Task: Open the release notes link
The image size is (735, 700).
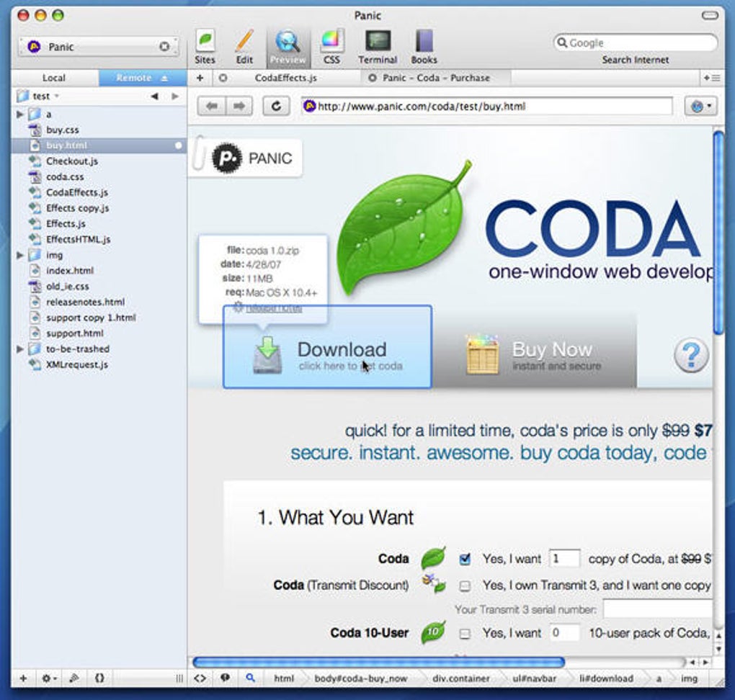Action: click(x=273, y=308)
